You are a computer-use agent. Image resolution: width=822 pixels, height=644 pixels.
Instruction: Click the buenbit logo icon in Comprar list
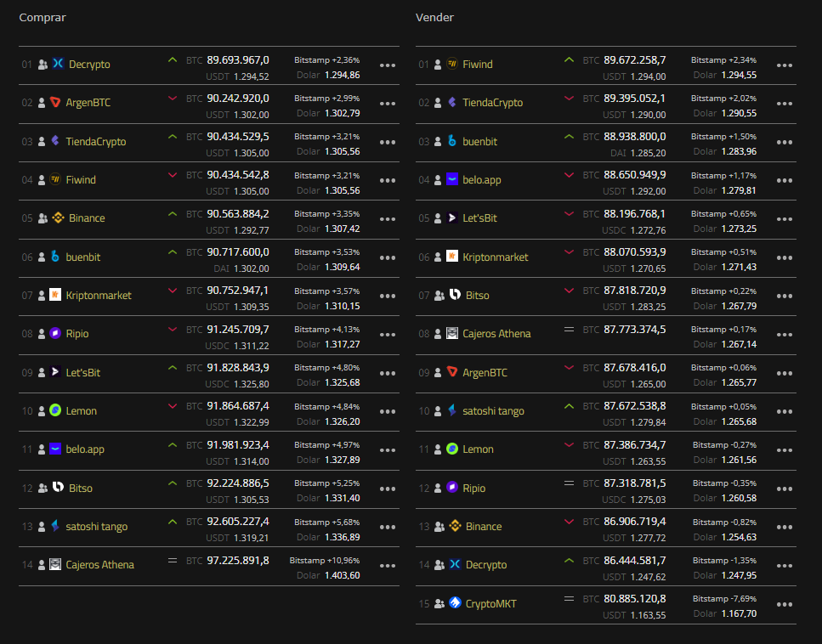(x=55, y=257)
